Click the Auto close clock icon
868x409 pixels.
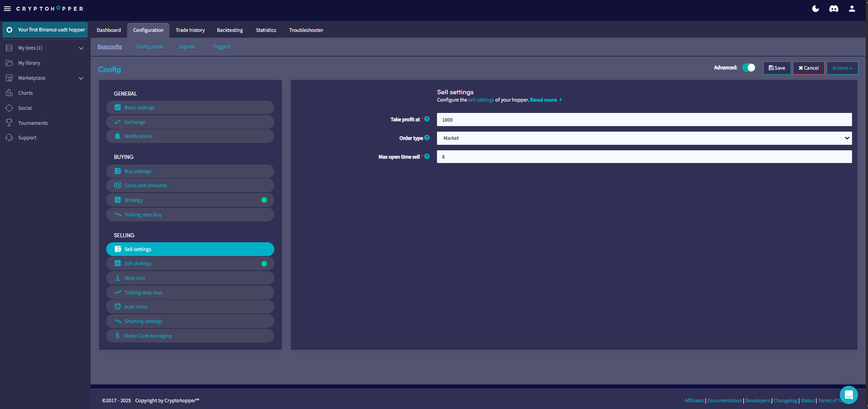coord(118,306)
